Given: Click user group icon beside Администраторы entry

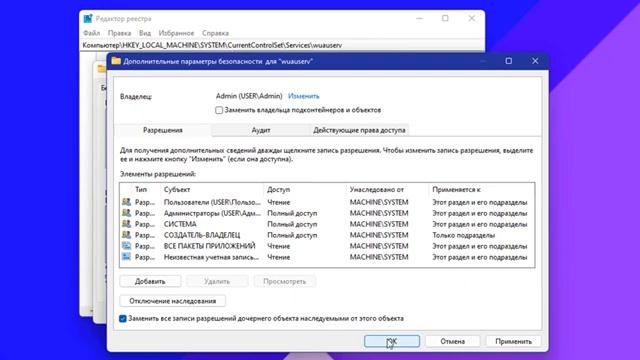Looking at the screenshot, I should click(127, 213).
